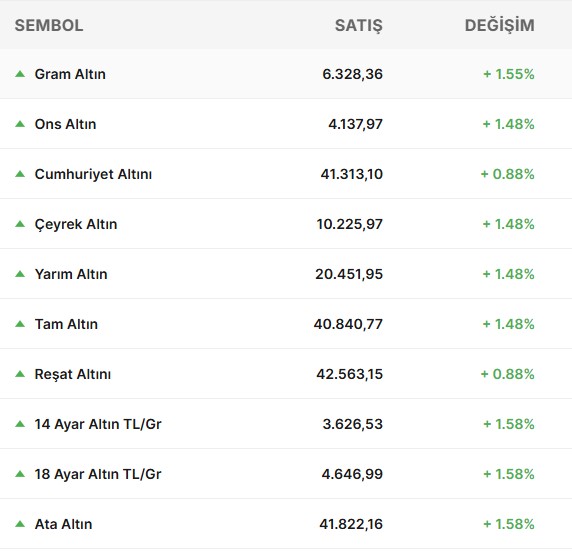Click the +0.88% change for Reşat Altını
The height and width of the screenshot is (554, 572).
pyautogui.click(x=507, y=374)
